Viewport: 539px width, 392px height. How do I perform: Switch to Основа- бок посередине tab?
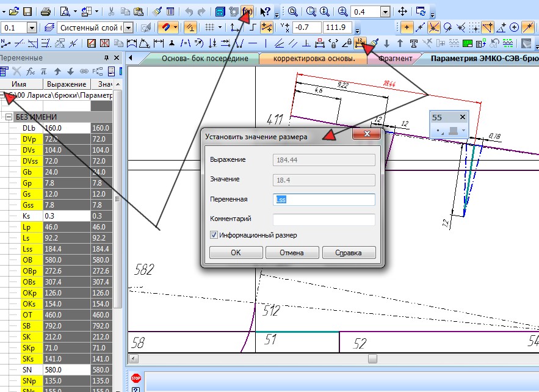point(204,59)
